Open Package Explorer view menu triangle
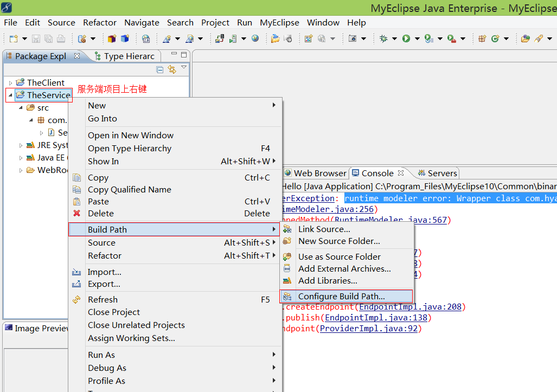The width and height of the screenshot is (557, 392). coord(184,67)
